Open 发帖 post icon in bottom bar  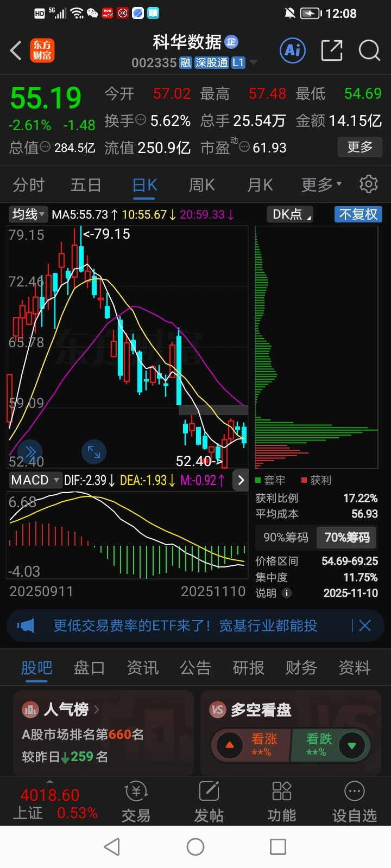click(x=209, y=802)
